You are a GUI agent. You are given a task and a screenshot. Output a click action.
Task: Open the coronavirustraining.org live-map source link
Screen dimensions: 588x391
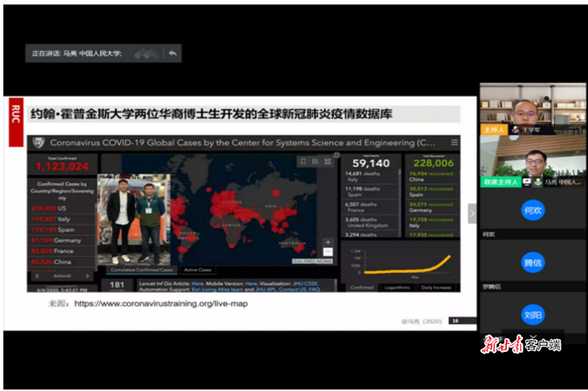[x=160, y=303]
